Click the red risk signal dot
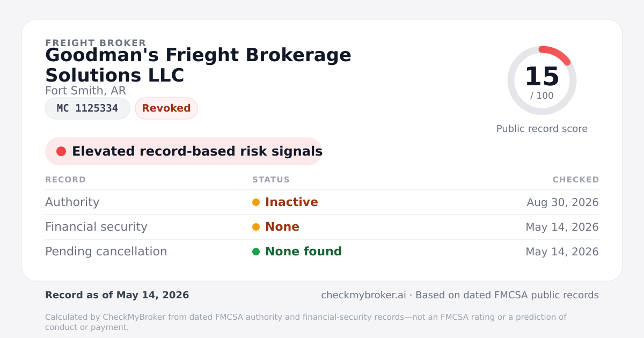 pos(61,151)
